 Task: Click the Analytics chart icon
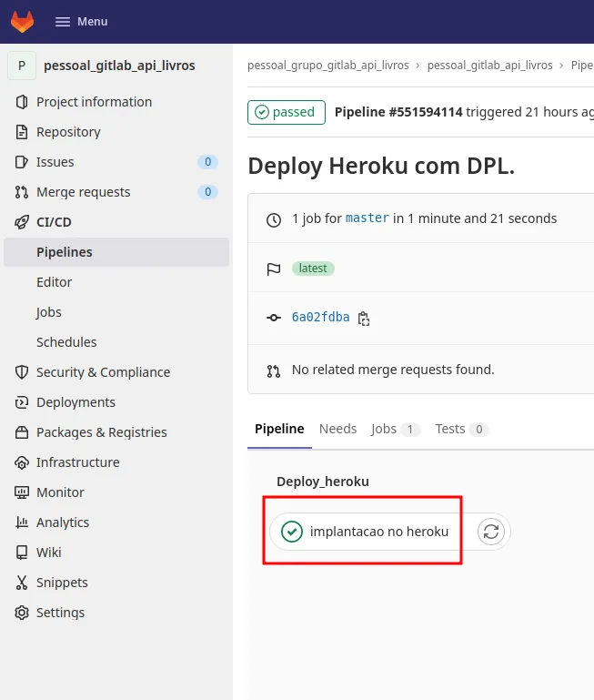tap(22, 522)
